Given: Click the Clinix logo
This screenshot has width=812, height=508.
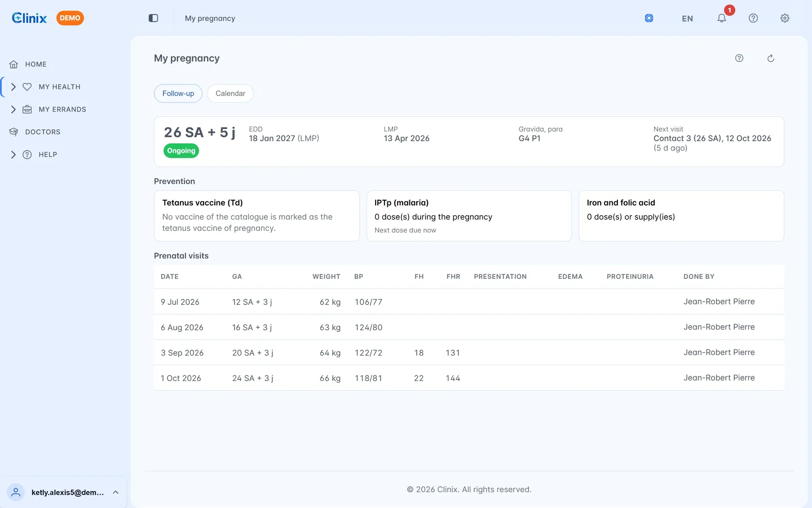Looking at the screenshot, I should coord(29,18).
